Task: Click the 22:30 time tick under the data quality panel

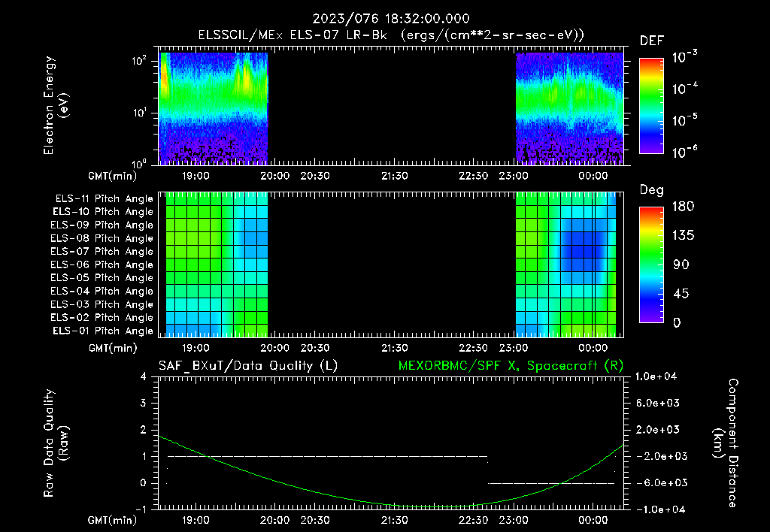Action: coord(474,520)
